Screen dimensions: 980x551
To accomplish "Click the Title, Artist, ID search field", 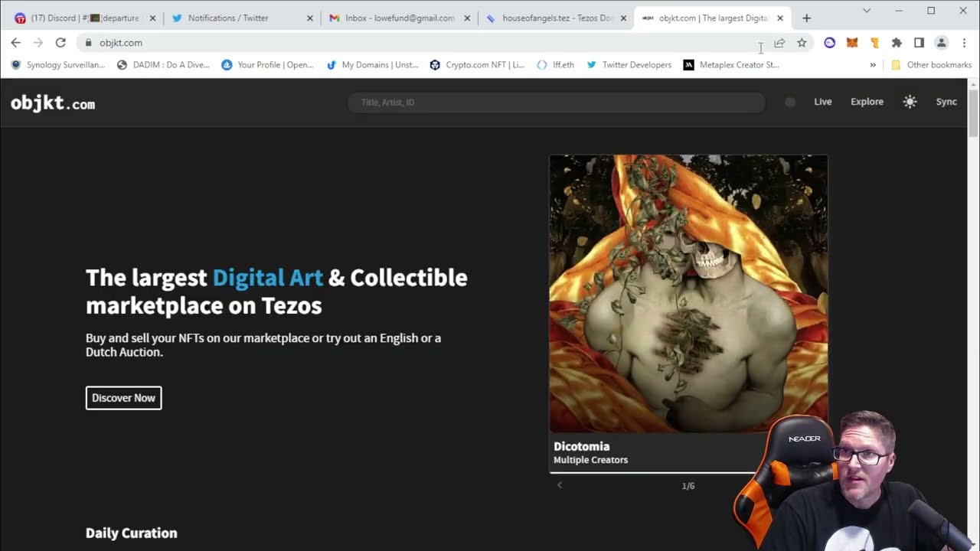I will (x=557, y=103).
